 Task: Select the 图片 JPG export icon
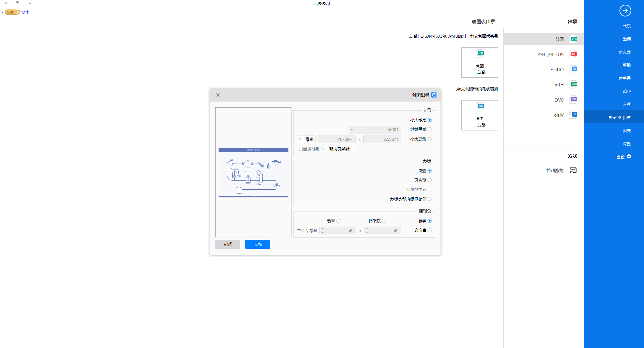click(573, 39)
